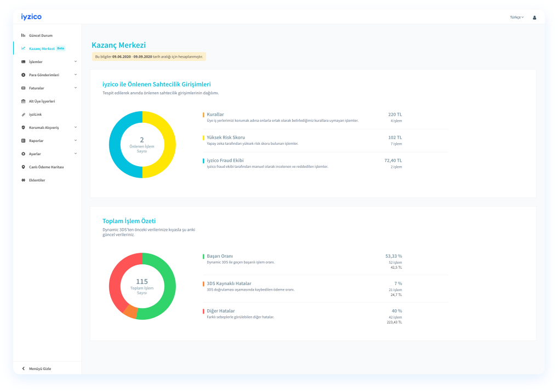Click the Eklentiler puzzle icon
Viewport: 558px width, 392px height.
[x=23, y=180]
